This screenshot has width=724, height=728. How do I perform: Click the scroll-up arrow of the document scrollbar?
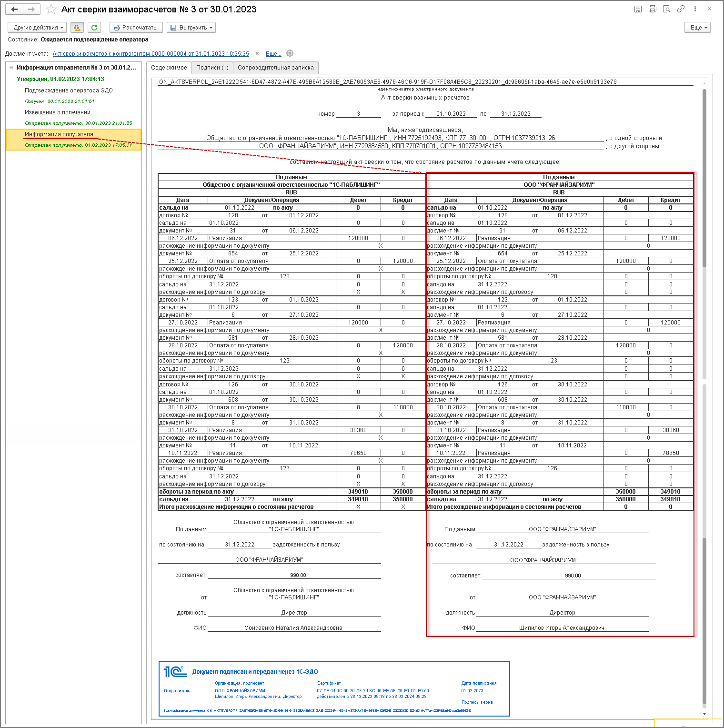coord(704,84)
